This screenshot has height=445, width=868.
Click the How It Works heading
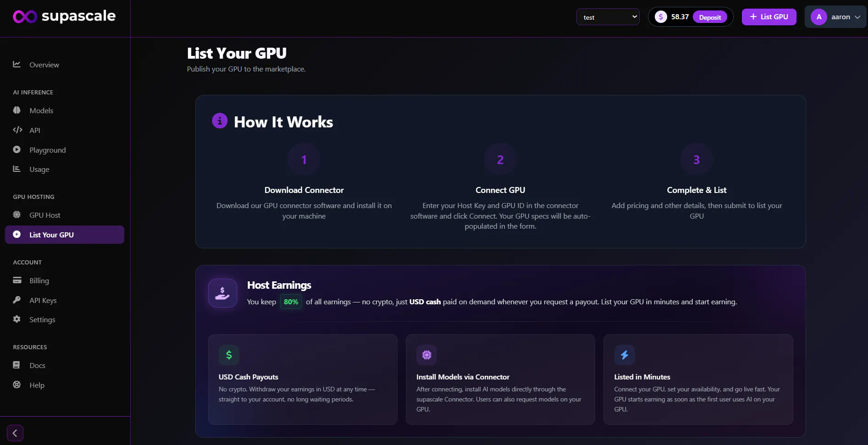[283, 122]
